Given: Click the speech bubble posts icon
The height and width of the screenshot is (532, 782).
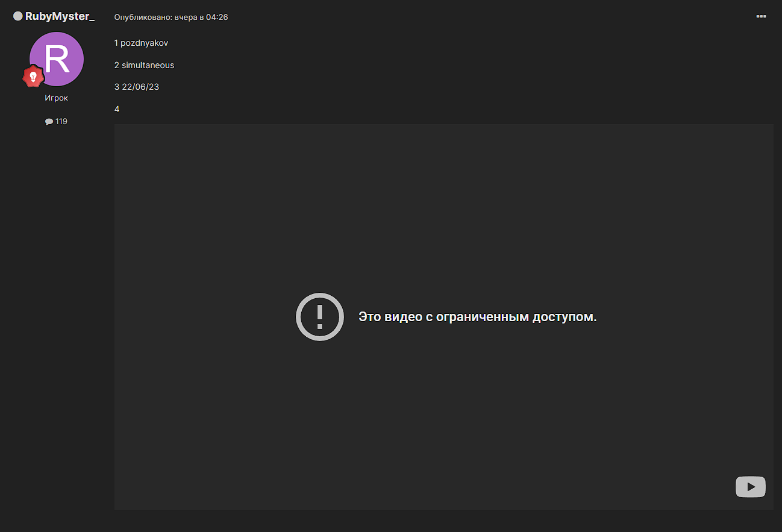Looking at the screenshot, I should pos(49,122).
